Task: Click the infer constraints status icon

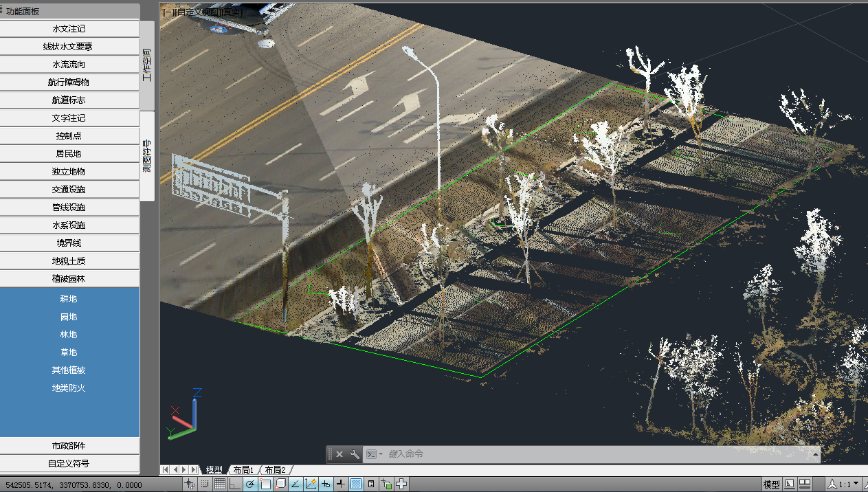Action: click(190, 484)
